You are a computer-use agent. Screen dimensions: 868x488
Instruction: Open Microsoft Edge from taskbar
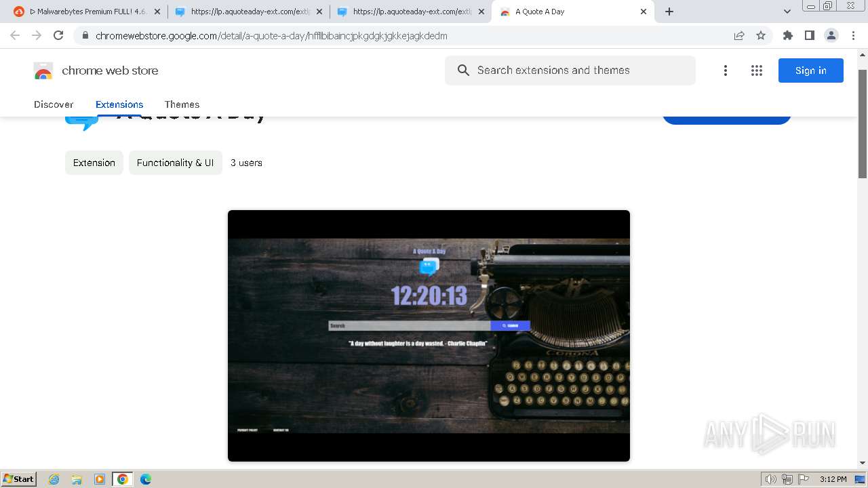pos(146,479)
